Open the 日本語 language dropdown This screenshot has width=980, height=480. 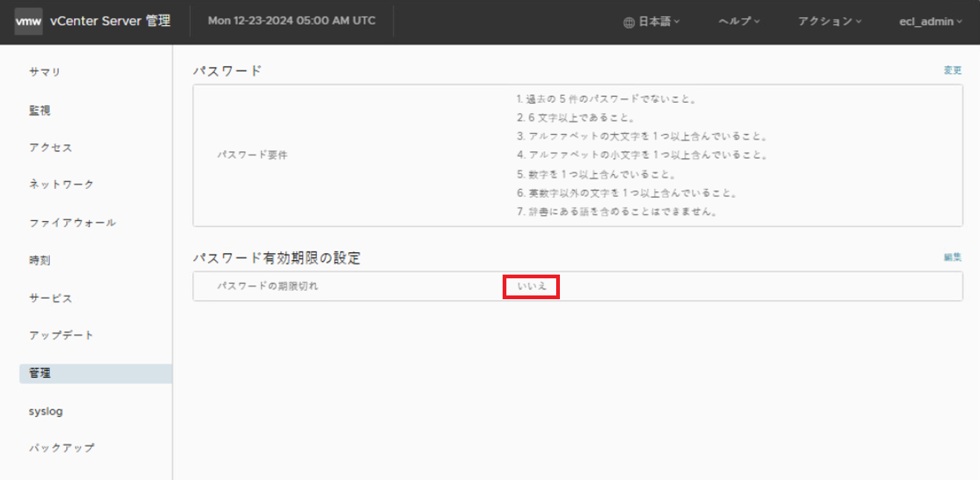659,22
